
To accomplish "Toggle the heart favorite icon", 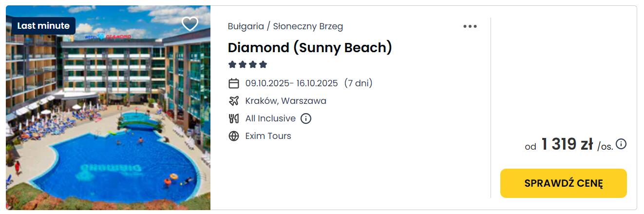I will pyautogui.click(x=189, y=24).
